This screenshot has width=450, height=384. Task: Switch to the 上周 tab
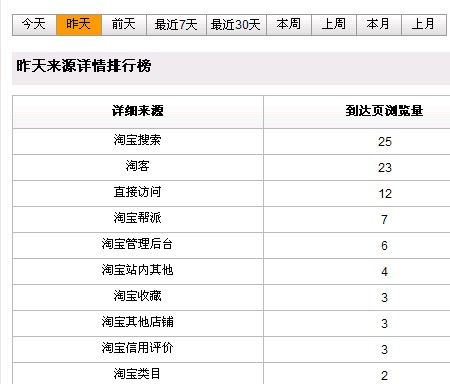pyautogui.click(x=334, y=25)
